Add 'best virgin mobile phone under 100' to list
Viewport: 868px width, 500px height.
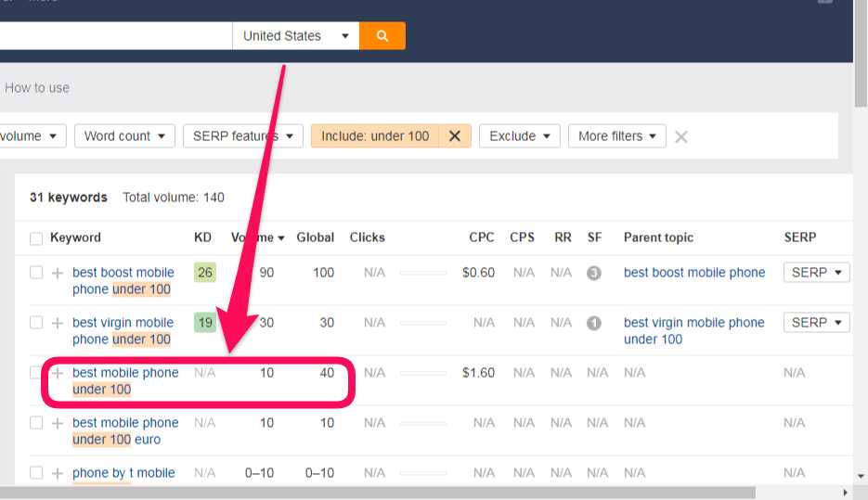57,323
